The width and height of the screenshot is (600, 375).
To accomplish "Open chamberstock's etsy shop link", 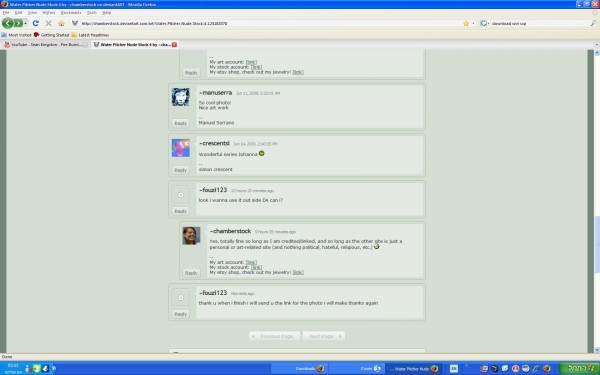I will 298,272.
